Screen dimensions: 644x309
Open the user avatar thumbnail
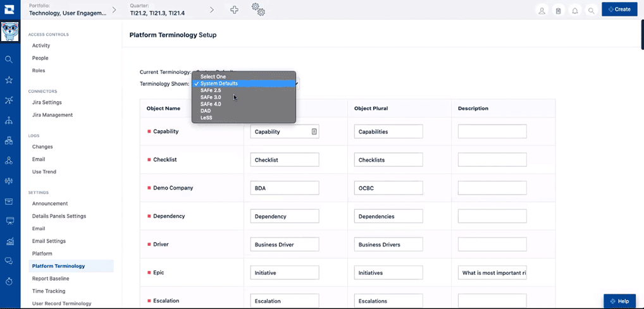[9, 32]
